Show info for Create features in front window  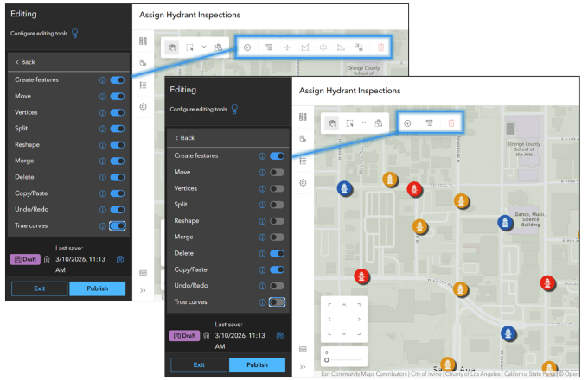262,156
